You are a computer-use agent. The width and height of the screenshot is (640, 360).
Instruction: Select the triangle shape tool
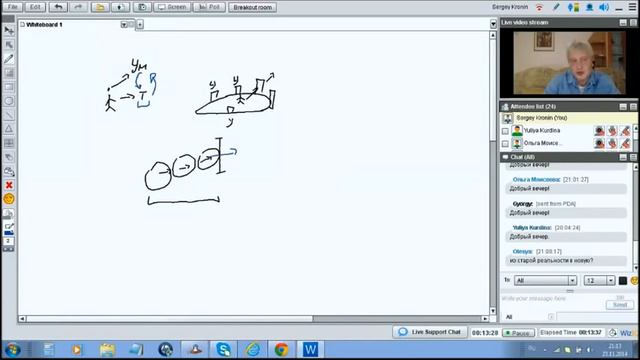tap(9, 129)
